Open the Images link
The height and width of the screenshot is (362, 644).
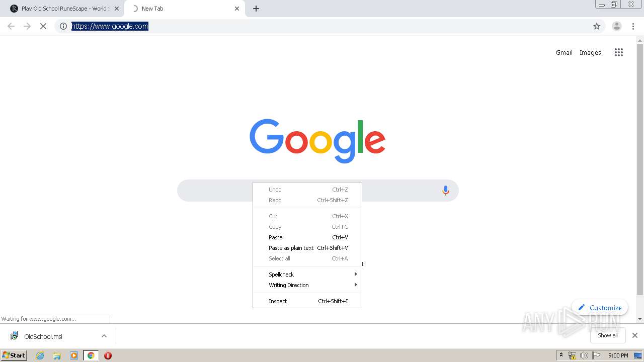pyautogui.click(x=590, y=52)
